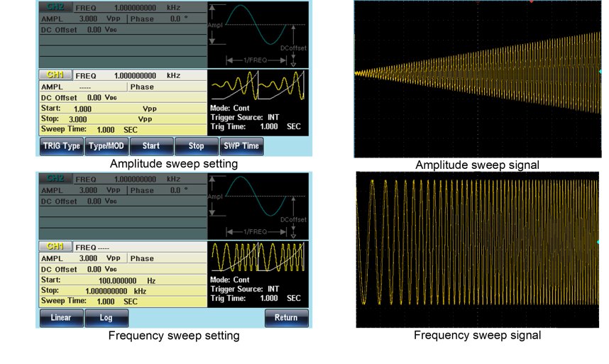
Task: Click Sweep Time field in amplitude sweep panel
Action: [x=123, y=130]
